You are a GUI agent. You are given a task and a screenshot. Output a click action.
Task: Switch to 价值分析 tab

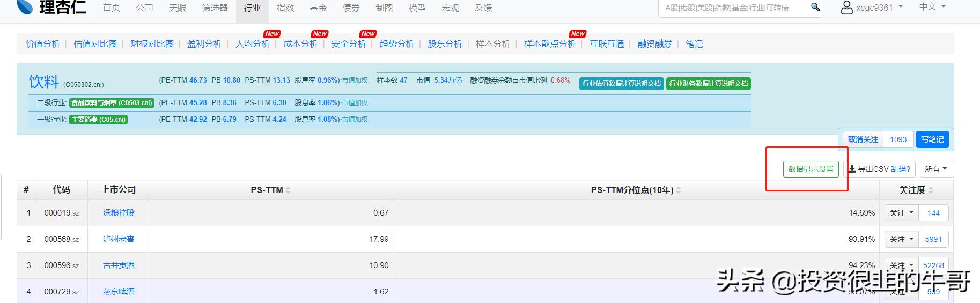point(43,44)
